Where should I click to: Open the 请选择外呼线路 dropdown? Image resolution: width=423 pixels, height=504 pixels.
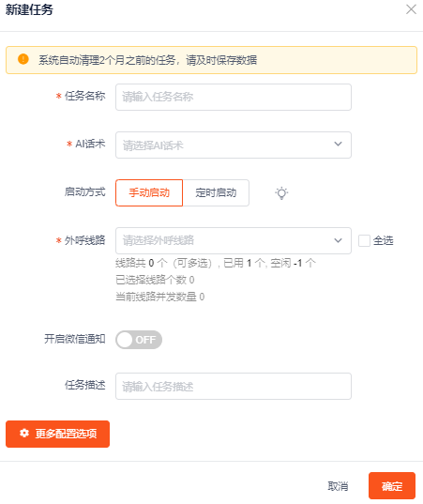click(234, 241)
